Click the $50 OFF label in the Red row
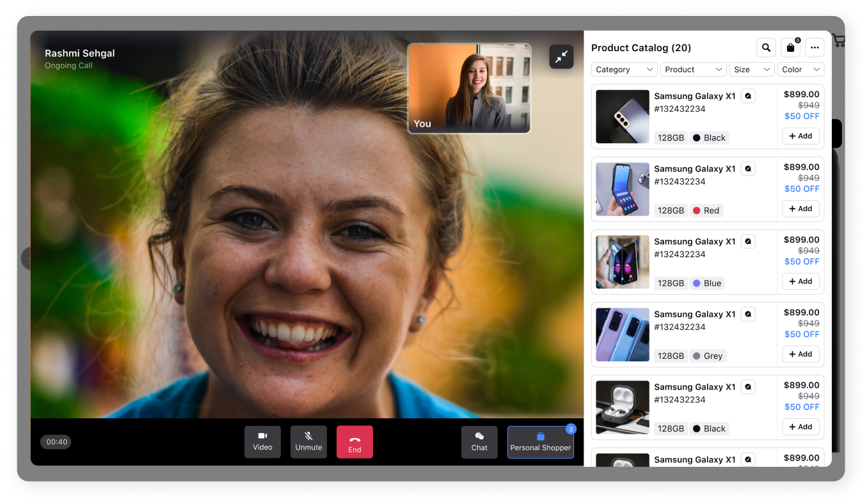Screen dimensions: 867x504 click(802, 189)
